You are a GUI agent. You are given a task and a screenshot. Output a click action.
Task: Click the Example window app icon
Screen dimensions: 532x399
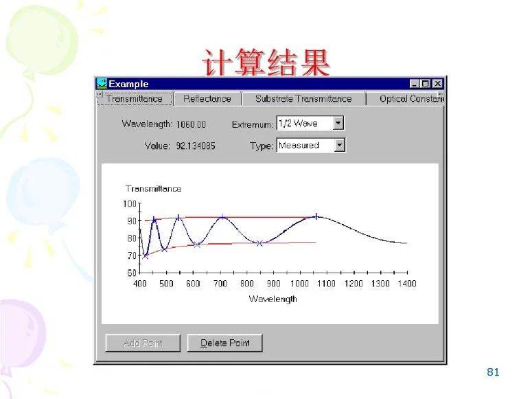click(102, 84)
